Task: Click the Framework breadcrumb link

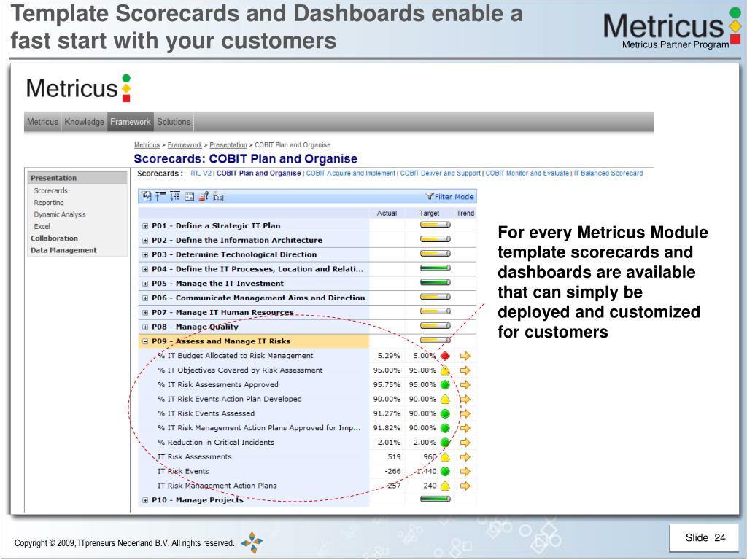Action: pyautogui.click(x=185, y=145)
